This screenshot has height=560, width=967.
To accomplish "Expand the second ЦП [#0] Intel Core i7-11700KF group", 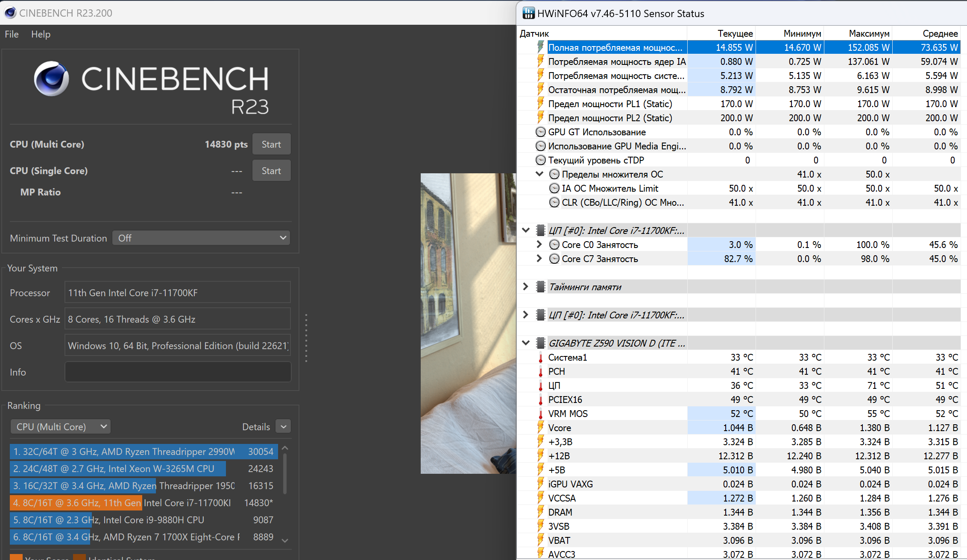I will click(x=526, y=315).
